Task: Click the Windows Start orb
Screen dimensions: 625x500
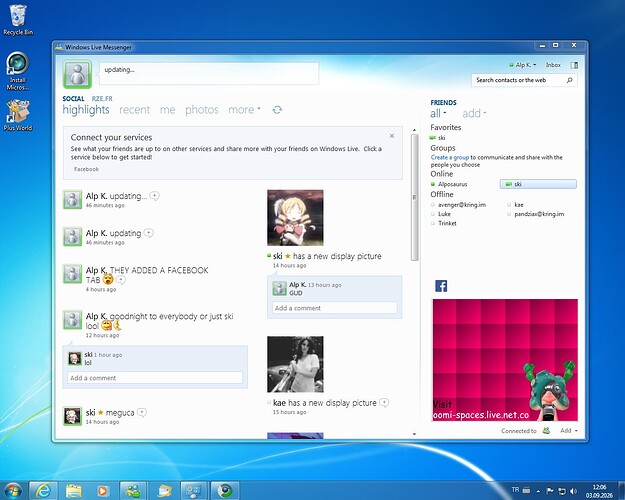Action: (x=13, y=490)
